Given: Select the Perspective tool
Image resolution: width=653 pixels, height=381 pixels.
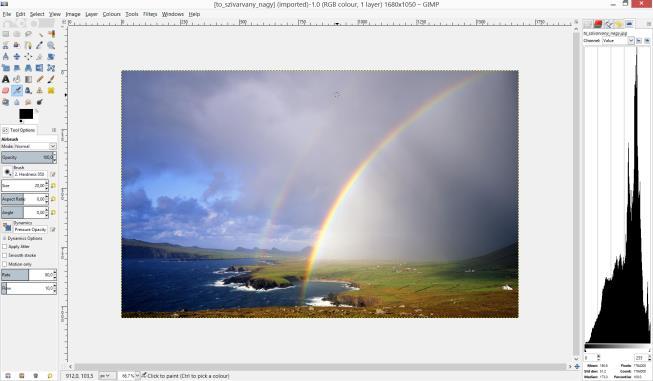Looking at the screenshot, I should 28,67.
